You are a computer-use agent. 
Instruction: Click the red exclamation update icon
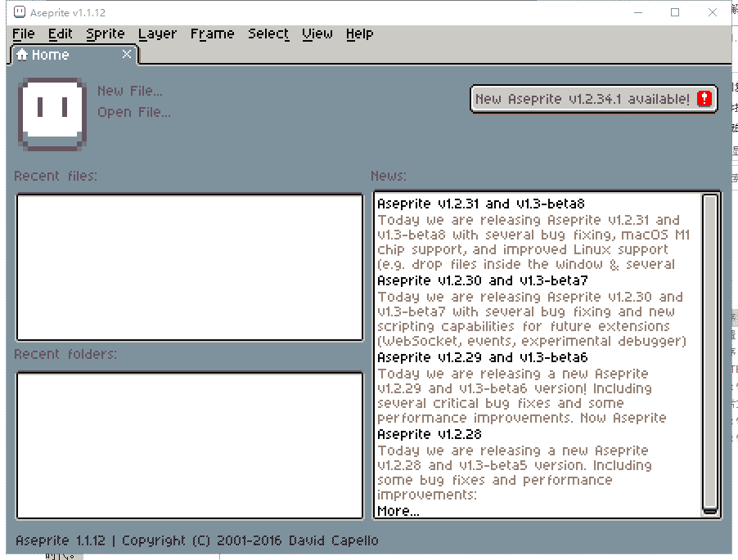704,99
